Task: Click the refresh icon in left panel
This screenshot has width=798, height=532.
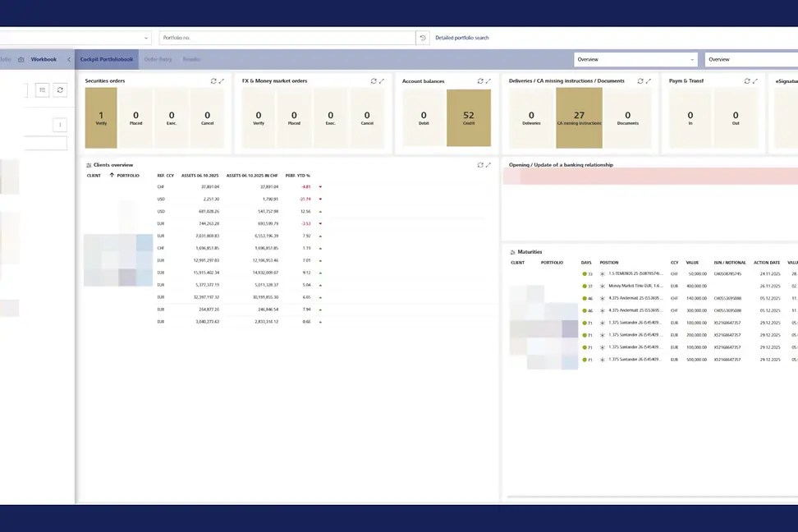Action: pos(60,89)
